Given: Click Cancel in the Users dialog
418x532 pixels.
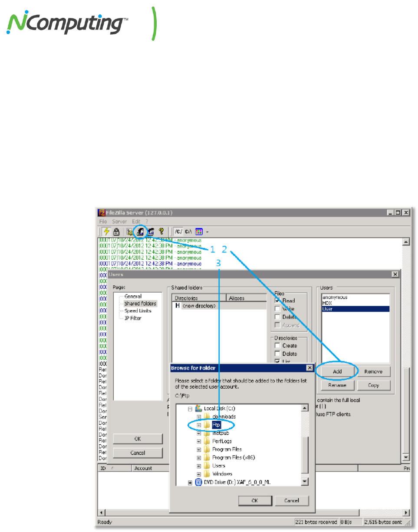Looking at the screenshot, I should click(138, 453).
